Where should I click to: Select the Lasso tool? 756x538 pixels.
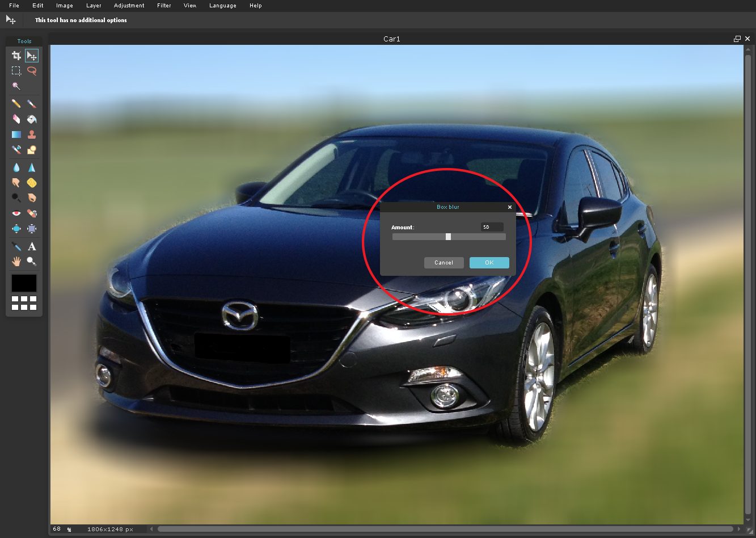(32, 71)
